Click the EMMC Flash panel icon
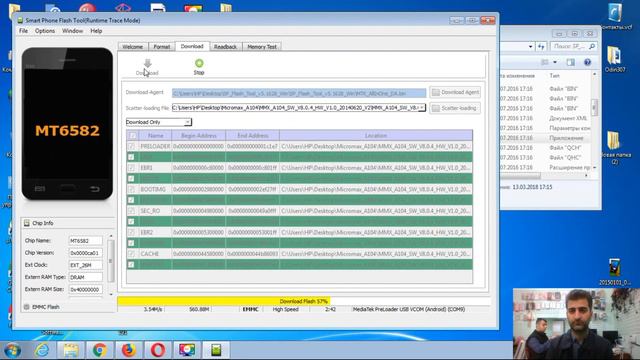 (x=27, y=307)
